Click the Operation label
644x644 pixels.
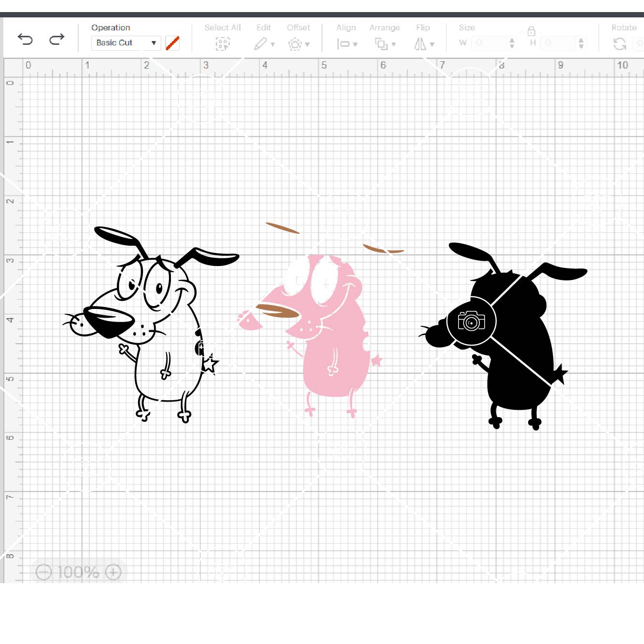point(111,28)
